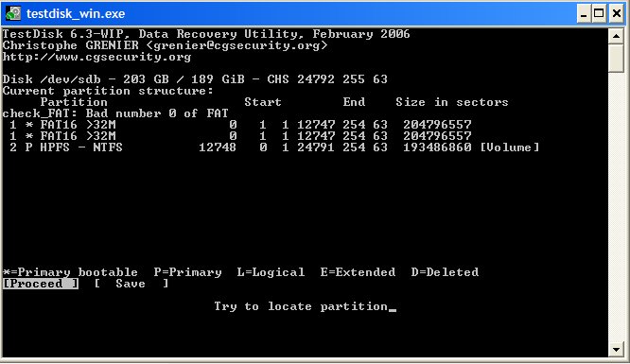Click the http://www.cgsecurity.org URL text
Viewport: 630px width, 364px height.
(x=96, y=57)
